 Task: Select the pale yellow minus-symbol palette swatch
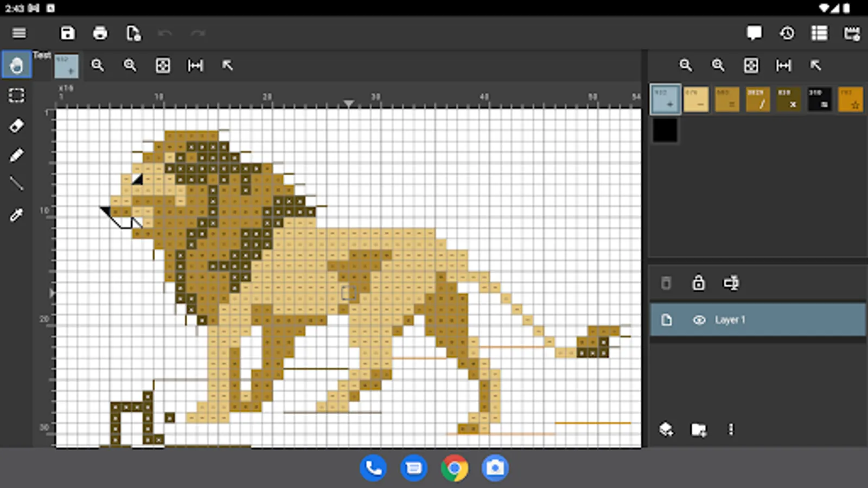pos(696,99)
